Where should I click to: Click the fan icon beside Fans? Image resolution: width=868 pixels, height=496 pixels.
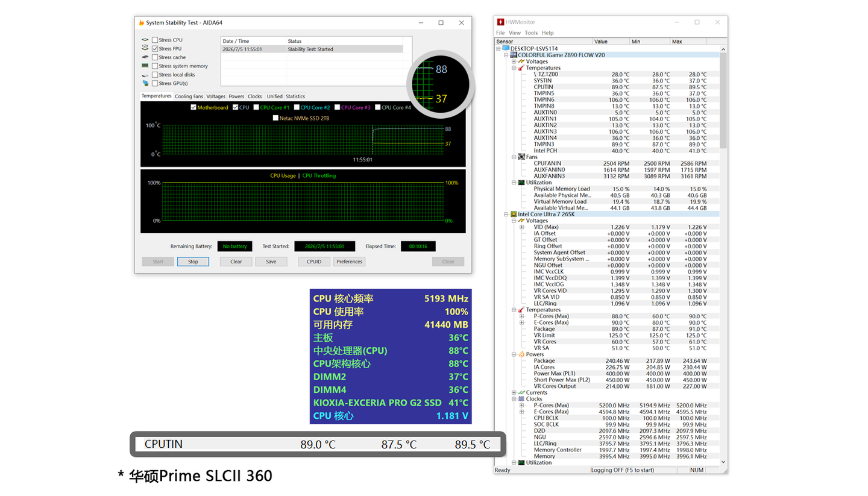click(521, 157)
